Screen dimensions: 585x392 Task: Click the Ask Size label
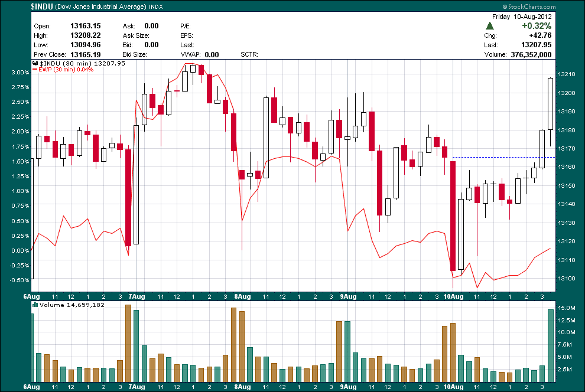[x=136, y=35]
